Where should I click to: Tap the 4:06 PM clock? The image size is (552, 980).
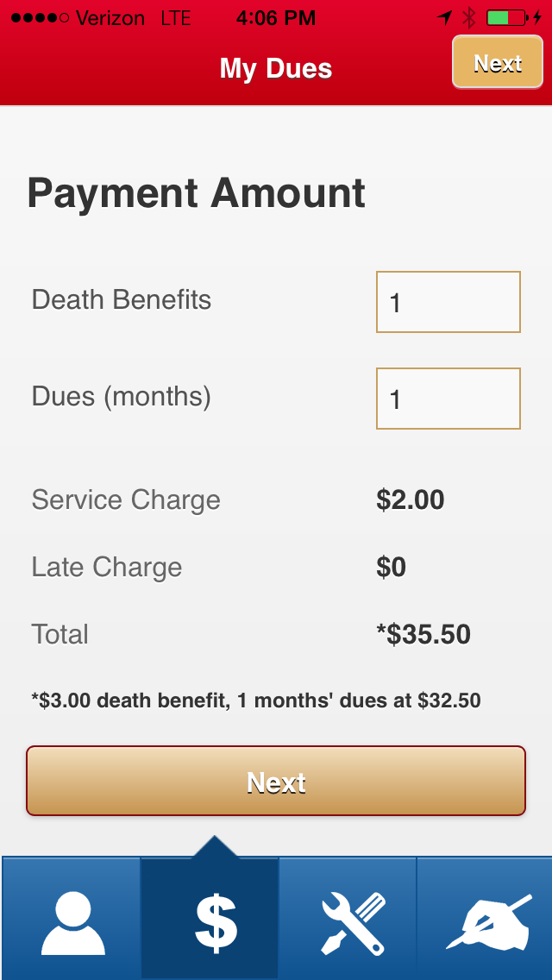click(276, 17)
